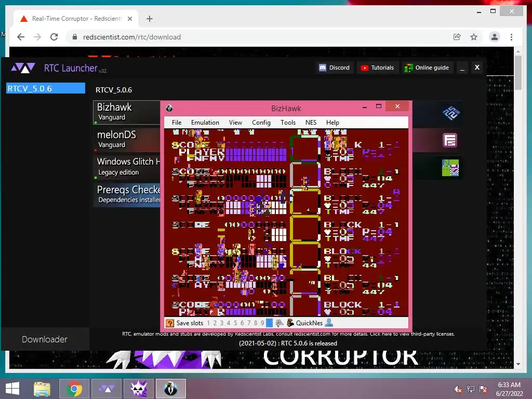
Task: Select save slot 2 in BizHawk status bar
Action: (215, 323)
